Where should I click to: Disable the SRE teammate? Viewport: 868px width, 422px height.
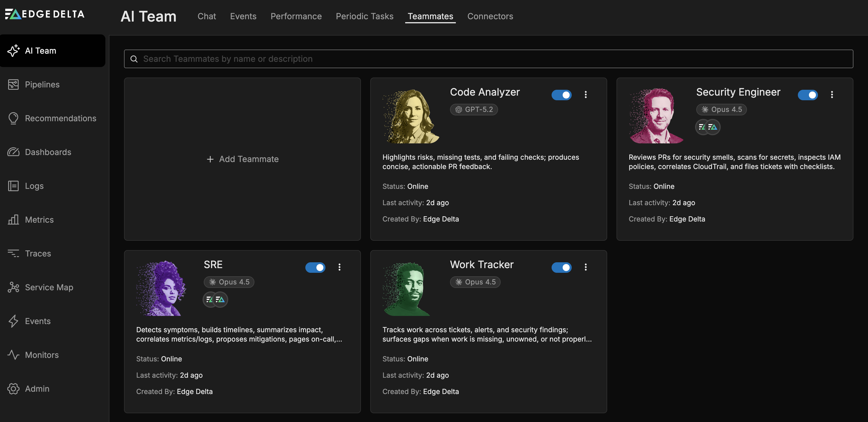(x=315, y=267)
